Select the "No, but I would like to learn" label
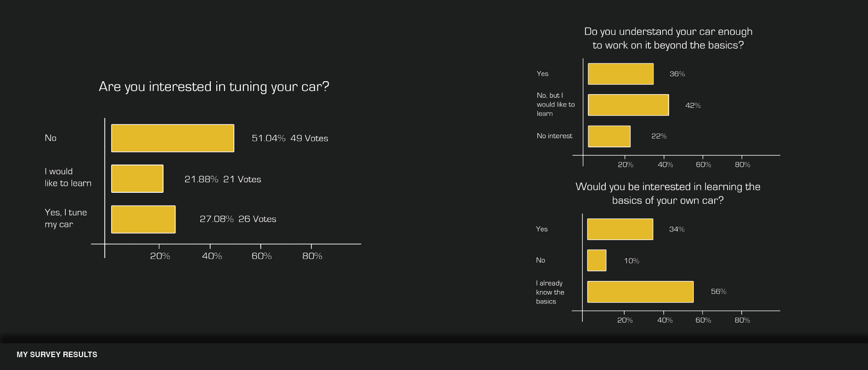868x370 pixels. click(x=555, y=105)
